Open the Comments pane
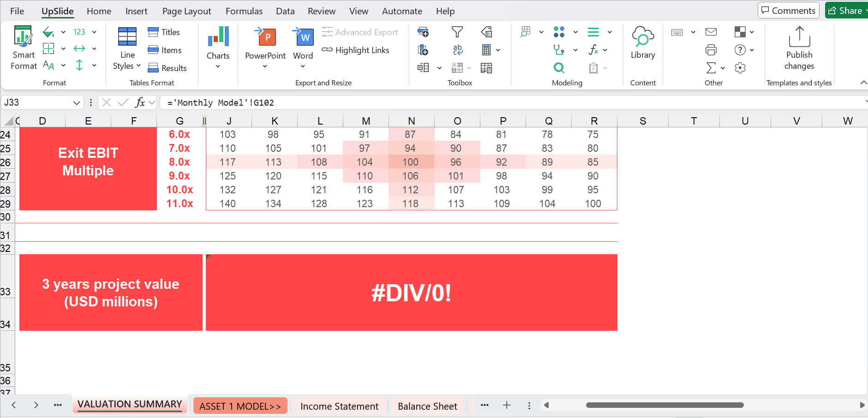Screen dimensions: 868x418 (x=788, y=11)
